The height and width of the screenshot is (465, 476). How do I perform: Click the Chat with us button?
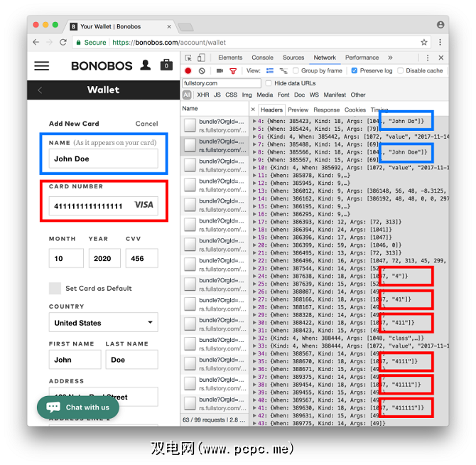point(78,407)
